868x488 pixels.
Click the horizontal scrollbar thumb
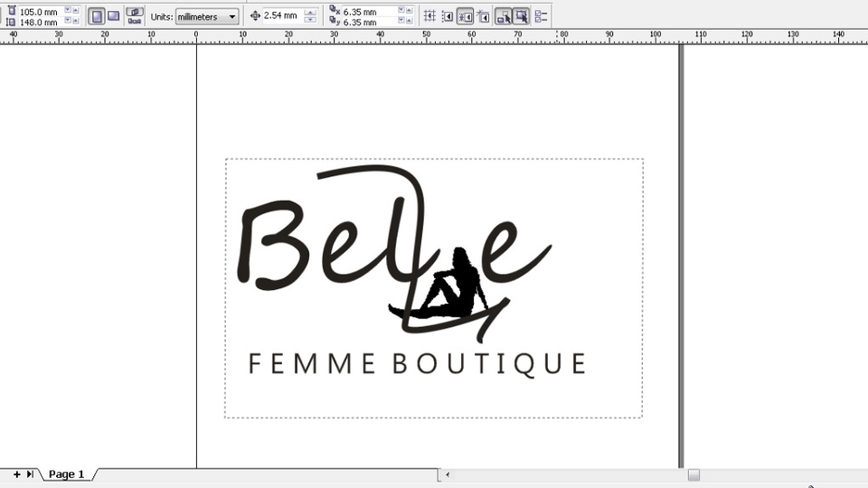pyautogui.click(x=693, y=474)
